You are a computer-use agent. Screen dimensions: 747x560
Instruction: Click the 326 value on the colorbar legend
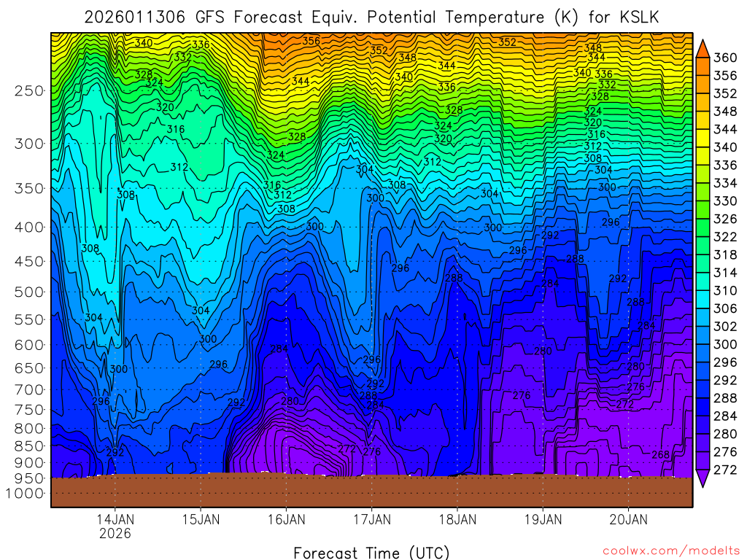tap(724, 219)
